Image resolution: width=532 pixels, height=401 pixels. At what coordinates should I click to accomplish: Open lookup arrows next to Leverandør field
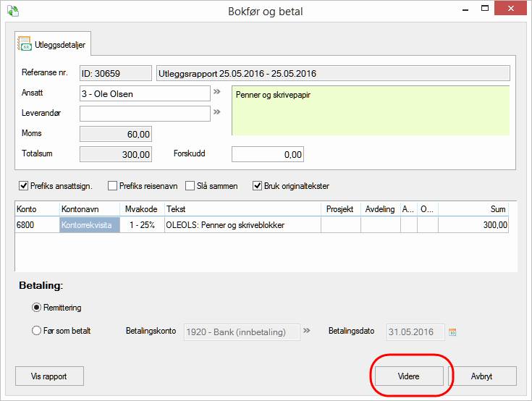(216, 113)
